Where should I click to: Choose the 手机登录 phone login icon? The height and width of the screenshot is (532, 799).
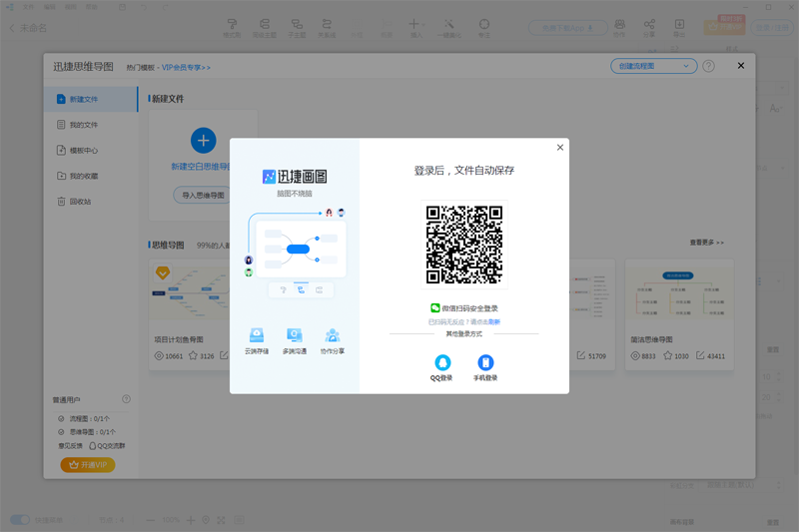click(485, 363)
